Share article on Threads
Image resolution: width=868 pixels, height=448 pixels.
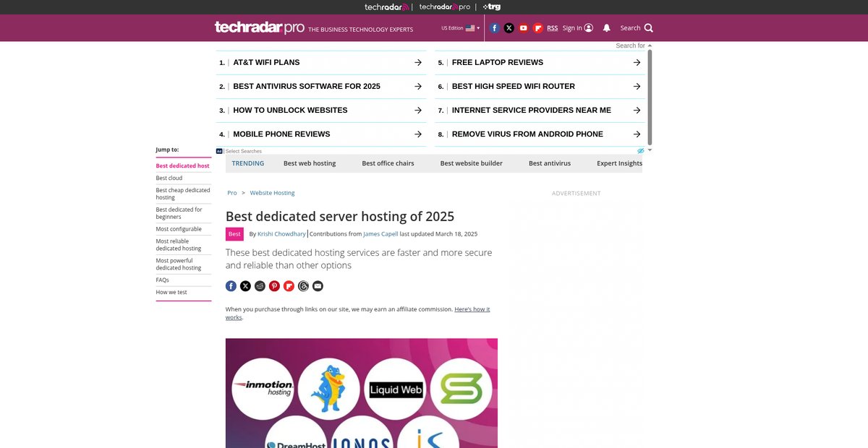coord(303,286)
